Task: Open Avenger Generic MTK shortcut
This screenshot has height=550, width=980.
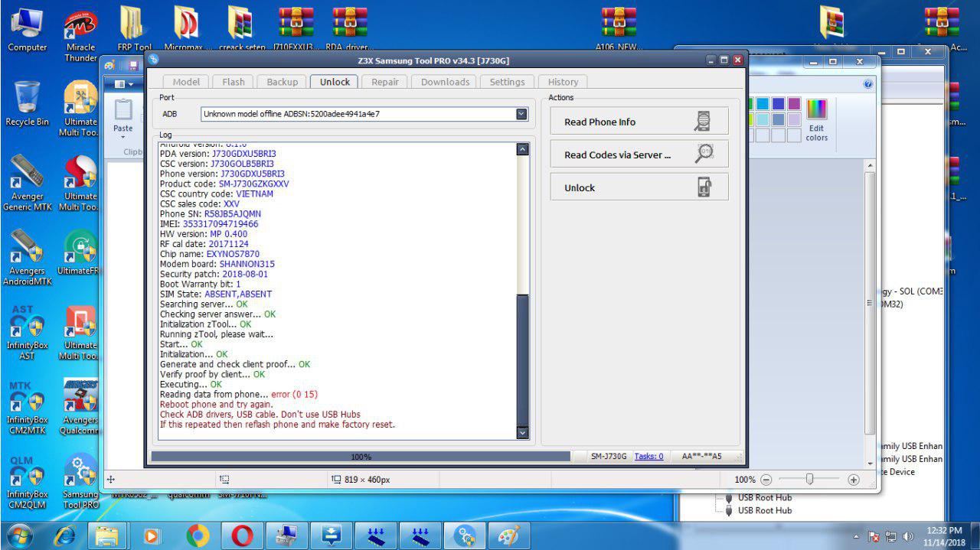Action: [27, 184]
